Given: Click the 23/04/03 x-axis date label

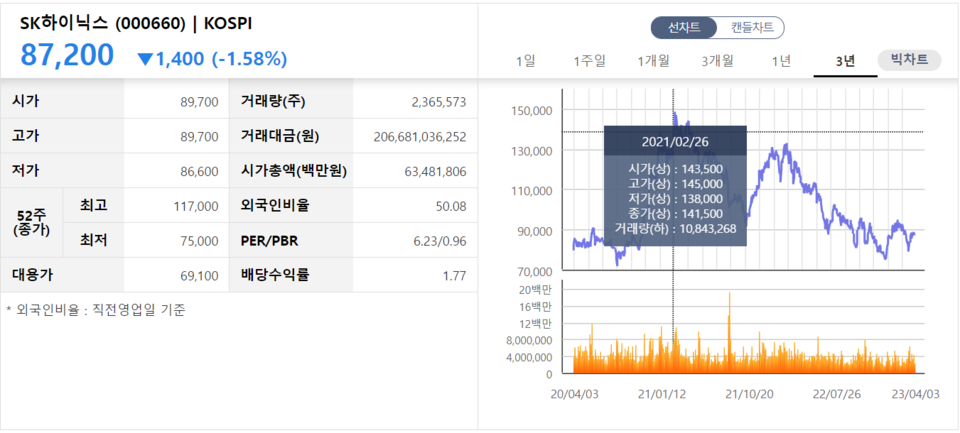Looking at the screenshot, I should point(914,394).
